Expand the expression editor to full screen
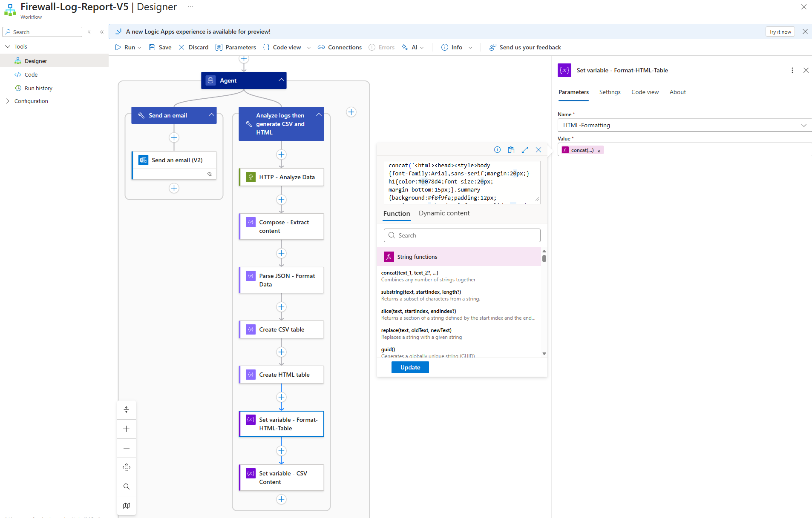Image resolution: width=812 pixels, height=518 pixels. (525, 150)
